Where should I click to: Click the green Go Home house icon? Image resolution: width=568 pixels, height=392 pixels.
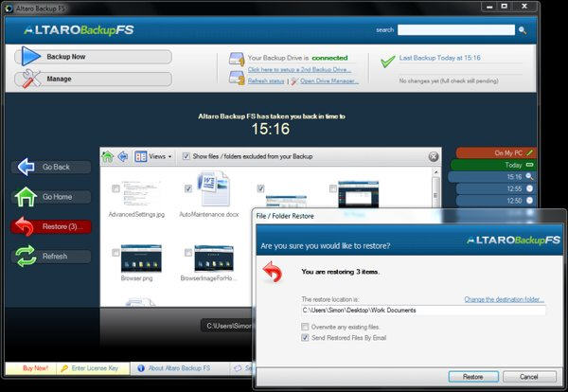click(x=26, y=197)
